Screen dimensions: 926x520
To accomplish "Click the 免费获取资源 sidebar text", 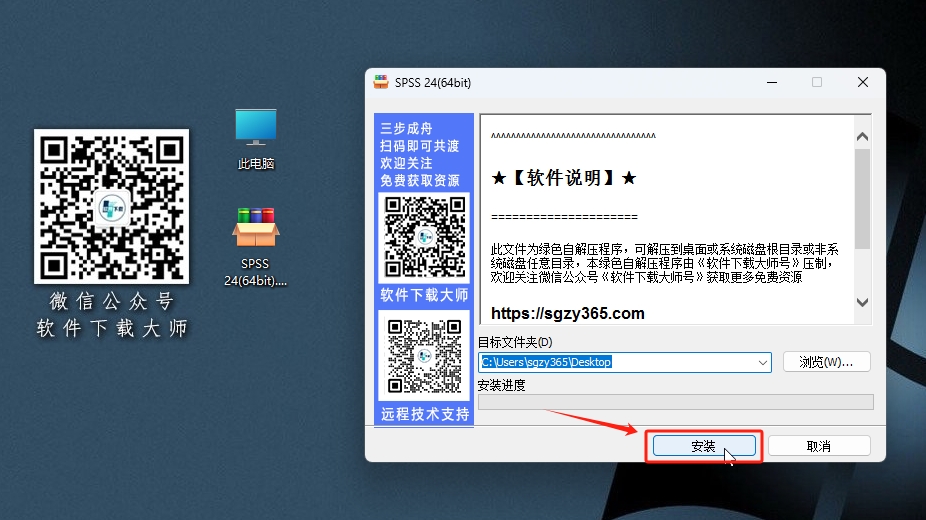I will pos(420,181).
